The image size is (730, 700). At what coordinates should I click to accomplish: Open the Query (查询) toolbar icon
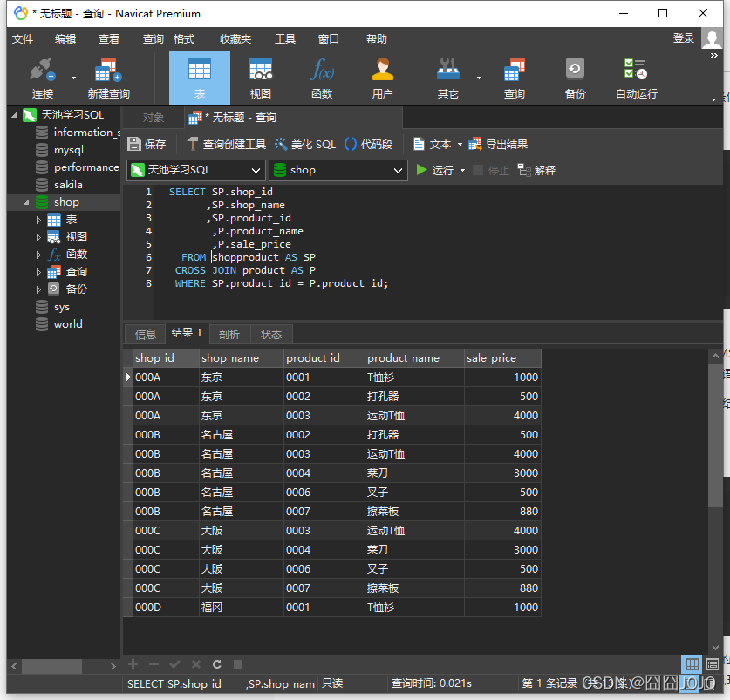515,78
